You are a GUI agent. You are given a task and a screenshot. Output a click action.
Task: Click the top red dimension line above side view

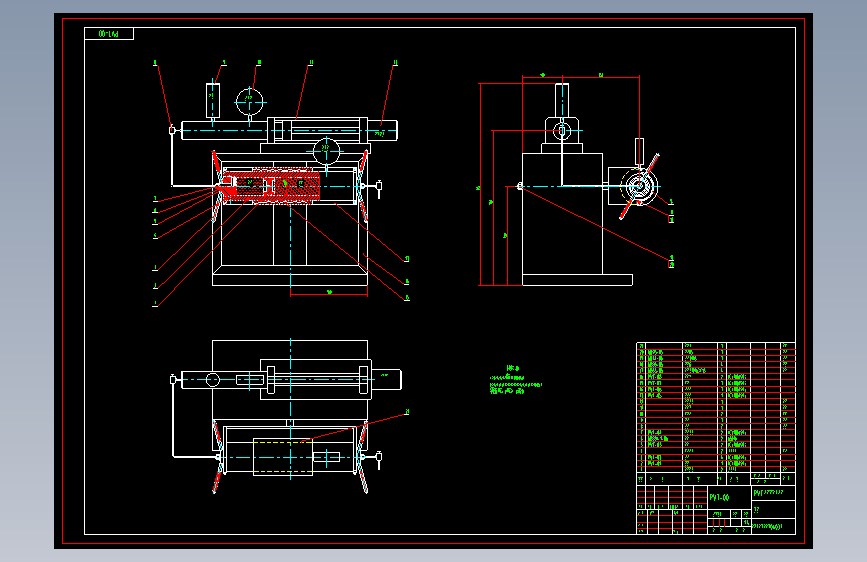point(581,77)
